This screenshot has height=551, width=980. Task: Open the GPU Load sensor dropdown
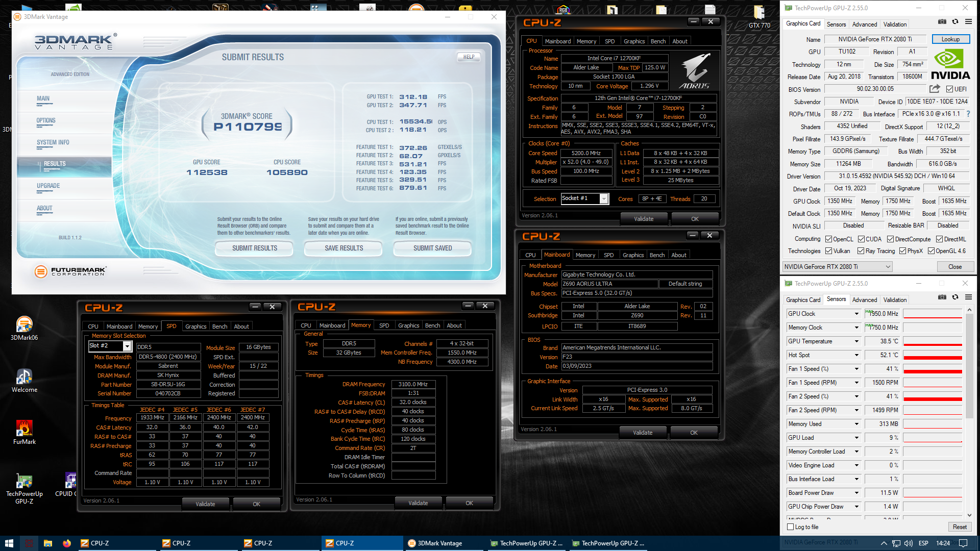click(856, 438)
